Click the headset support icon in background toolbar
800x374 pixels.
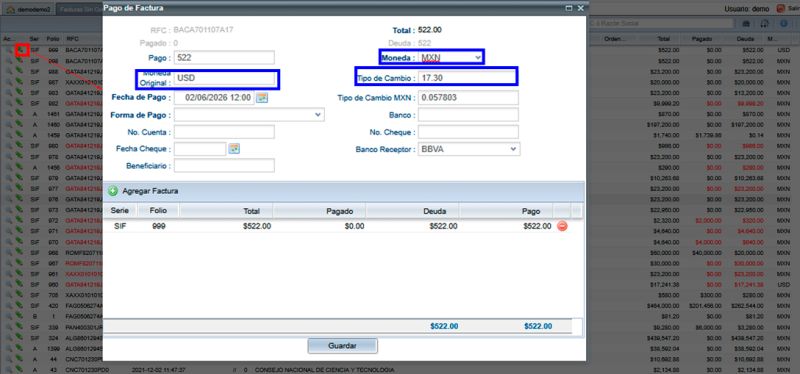tap(764, 23)
